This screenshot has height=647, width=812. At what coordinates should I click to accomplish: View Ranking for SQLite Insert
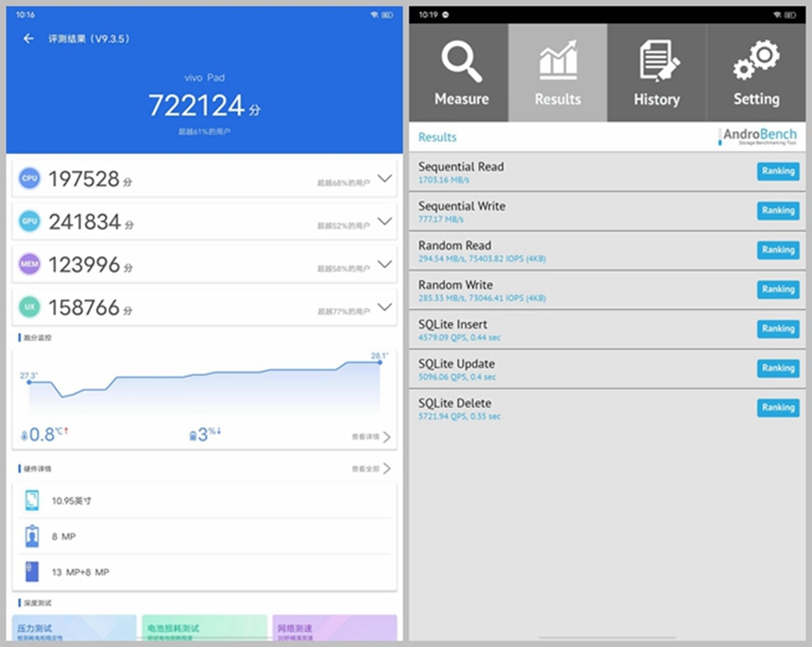[x=778, y=329]
